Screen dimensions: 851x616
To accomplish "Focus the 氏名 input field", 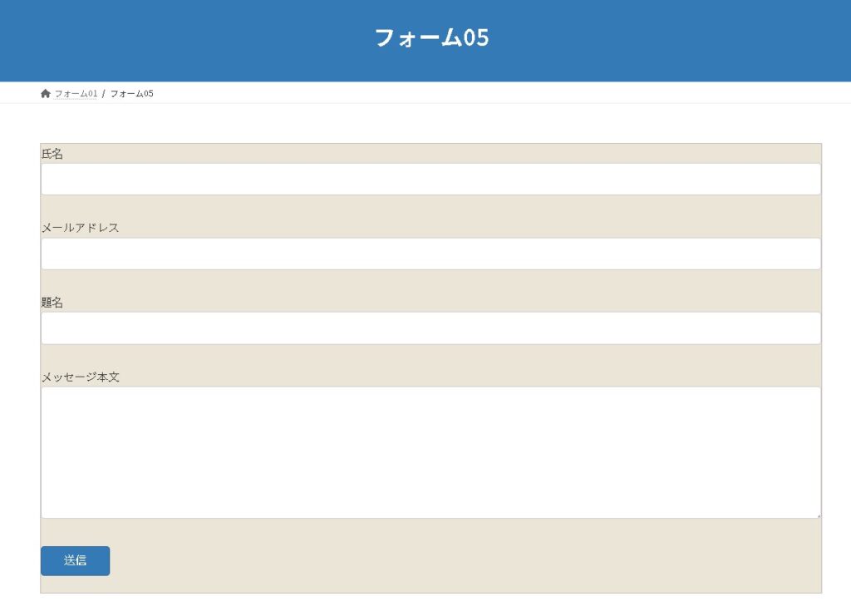I will click(x=430, y=179).
